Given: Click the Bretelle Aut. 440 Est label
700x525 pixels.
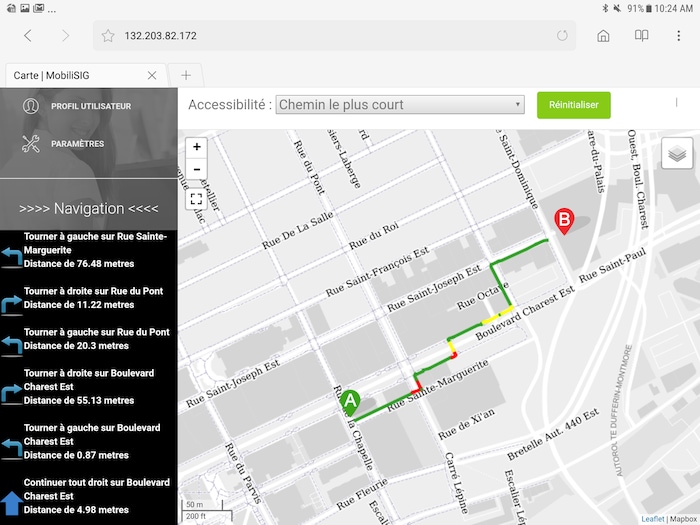Looking at the screenshot, I should [553, 435].
